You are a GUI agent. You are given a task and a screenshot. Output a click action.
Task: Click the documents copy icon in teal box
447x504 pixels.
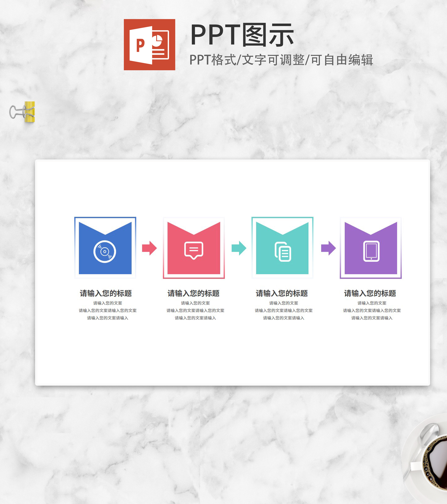click(283, 252)
